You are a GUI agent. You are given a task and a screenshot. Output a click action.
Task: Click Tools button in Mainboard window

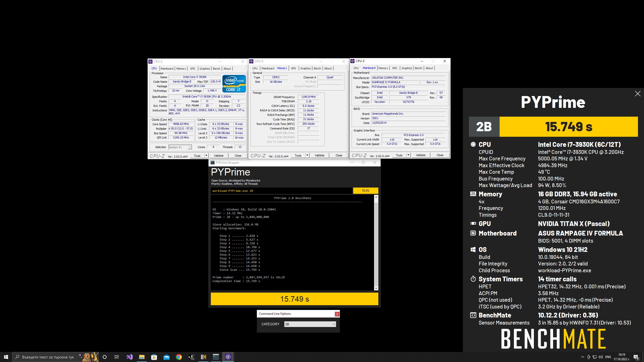click(x=399, y=155)
